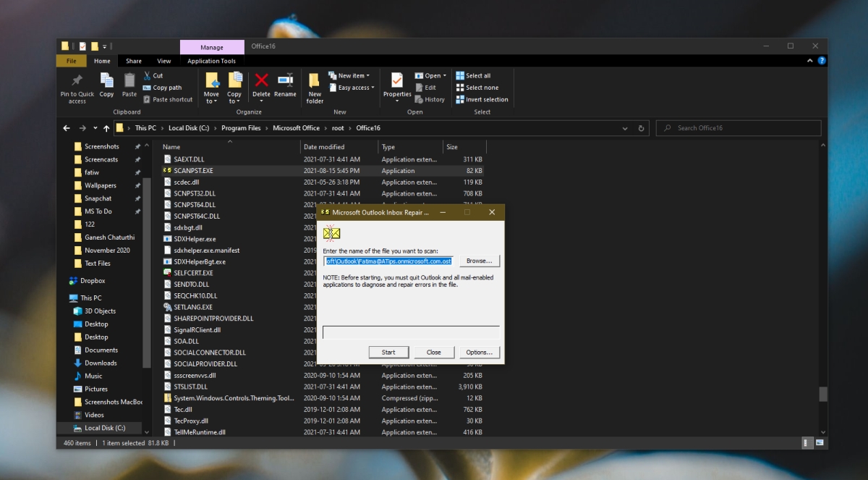Screen dimensions: 868x480
Task: Open the New item dropdown
Action: (349, 75)
